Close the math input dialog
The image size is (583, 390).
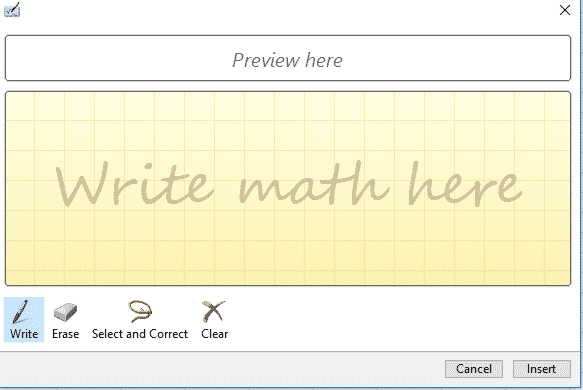[565, 10]
